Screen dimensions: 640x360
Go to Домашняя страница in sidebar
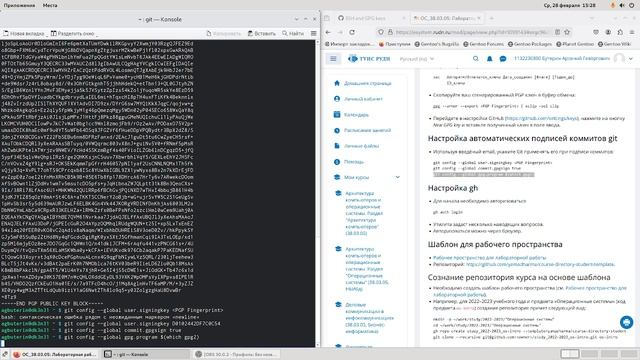coord(362,83)
